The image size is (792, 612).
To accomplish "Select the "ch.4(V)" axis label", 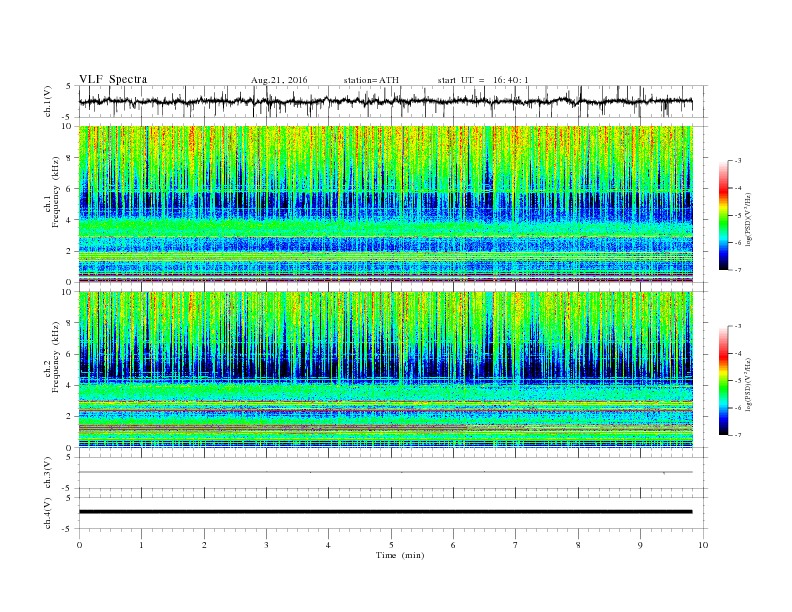I will (48, 513).
